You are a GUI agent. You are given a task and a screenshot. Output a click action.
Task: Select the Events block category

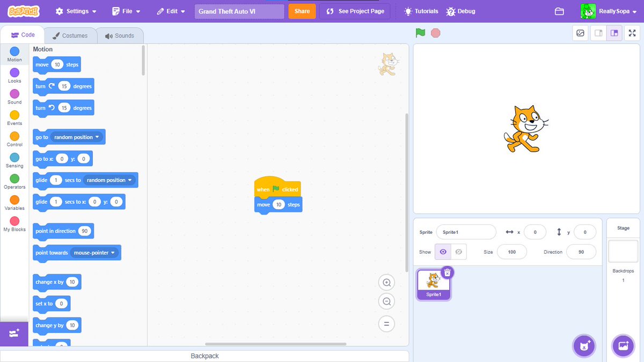[x=14, y=118]
